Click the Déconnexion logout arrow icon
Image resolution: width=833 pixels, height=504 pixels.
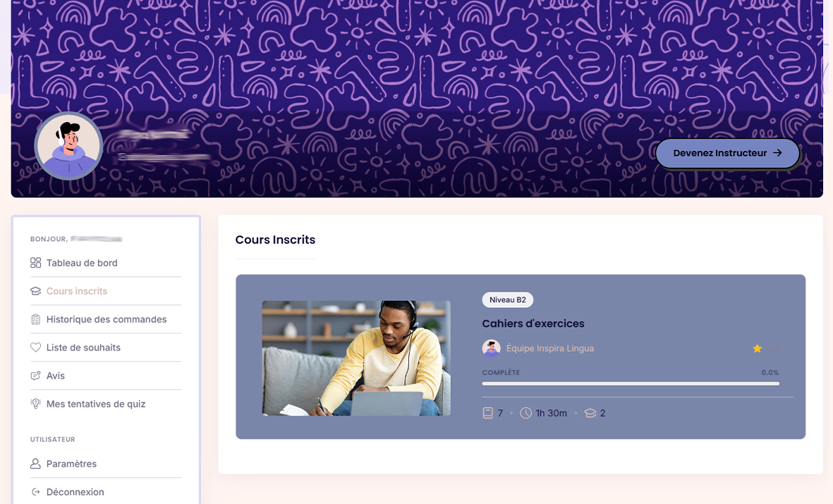[x=35, y=492]
